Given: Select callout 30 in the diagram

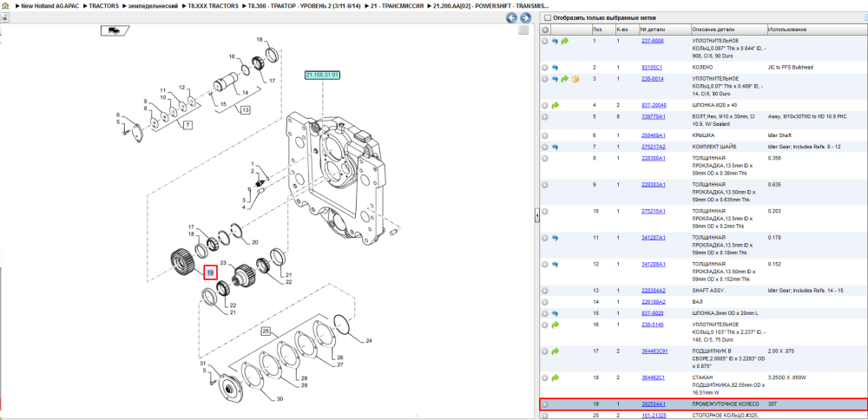Looking at the screenshot, I should coord(279,399).
